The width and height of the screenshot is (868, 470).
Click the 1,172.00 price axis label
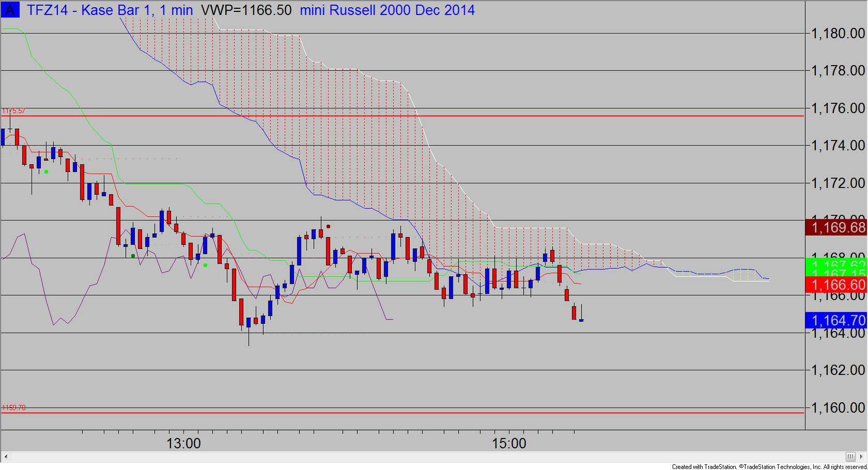click(x=838, y=183)
